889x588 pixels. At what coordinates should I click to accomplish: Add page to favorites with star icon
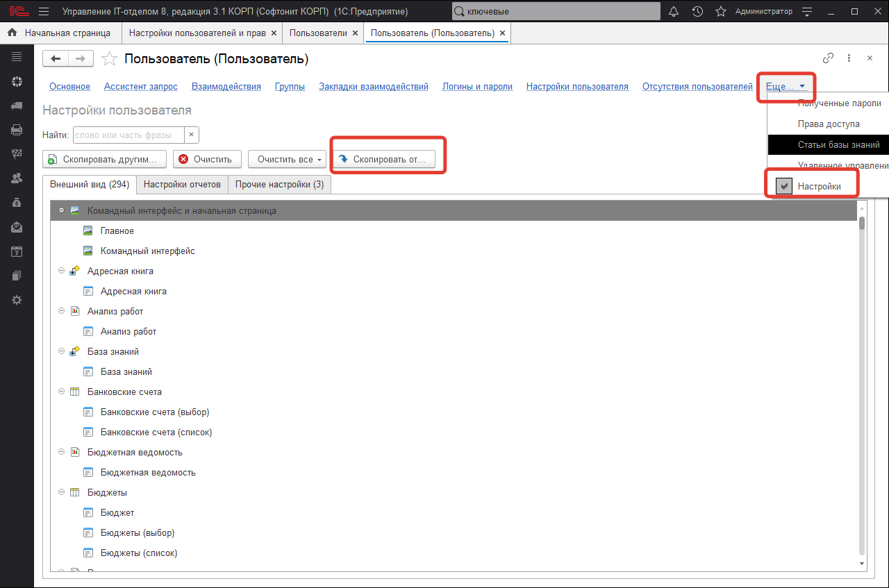[109, 59]
